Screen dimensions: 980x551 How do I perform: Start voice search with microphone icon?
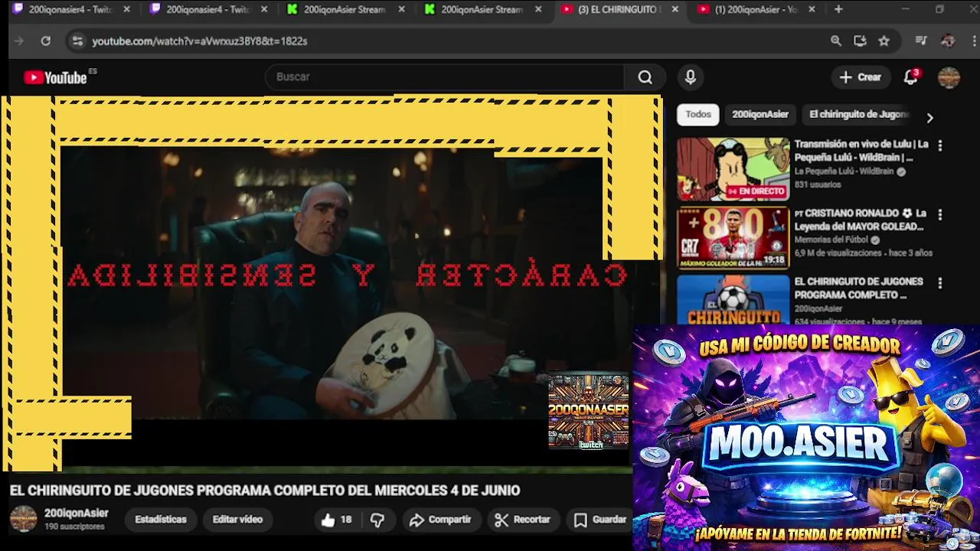(x=691, y=77)
